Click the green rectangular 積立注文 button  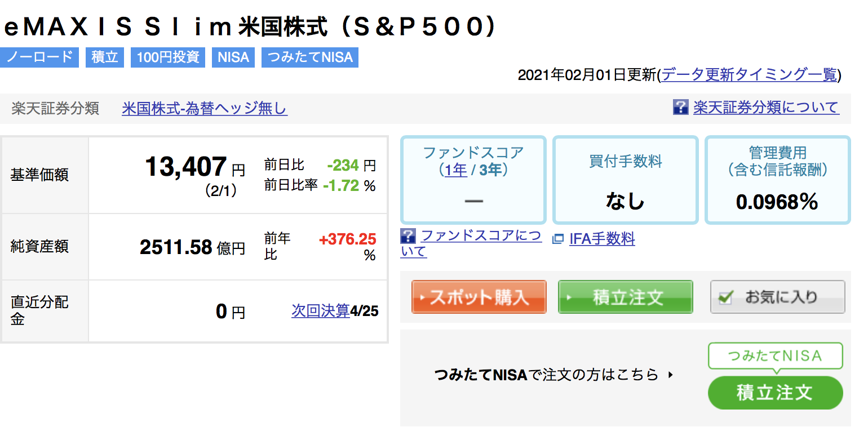pos(625,297)
